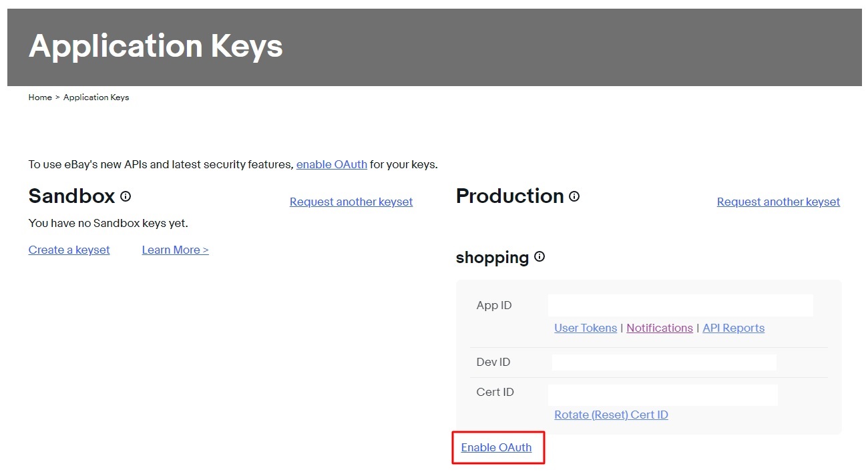Viewport: 868px width, 474px height.
Task: Open User Tokens link
Action: (586, 328)
